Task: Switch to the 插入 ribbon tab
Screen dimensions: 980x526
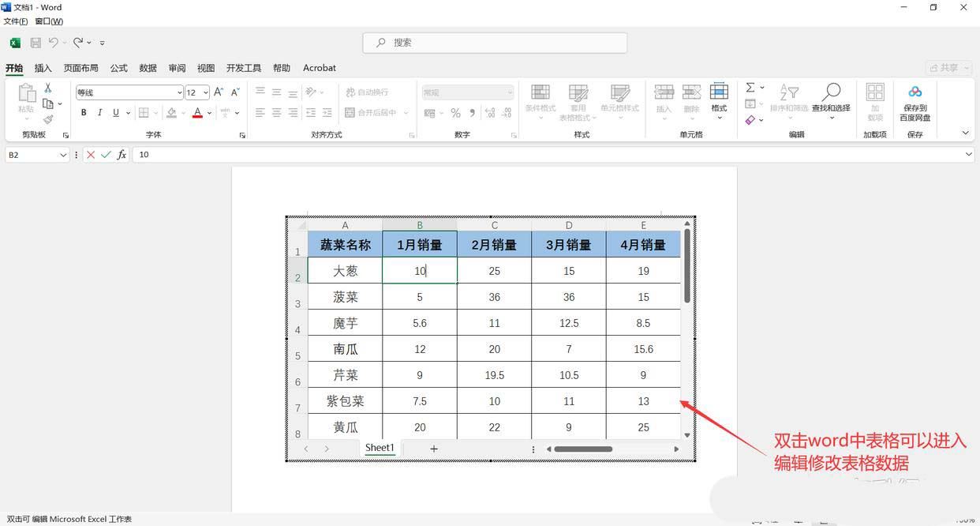Action: click(43, 68)
